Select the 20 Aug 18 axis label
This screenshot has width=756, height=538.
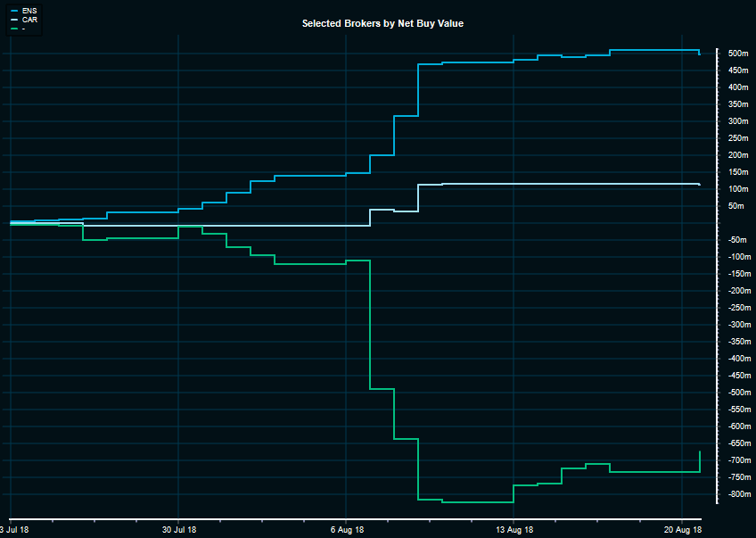tap(682, 529)
